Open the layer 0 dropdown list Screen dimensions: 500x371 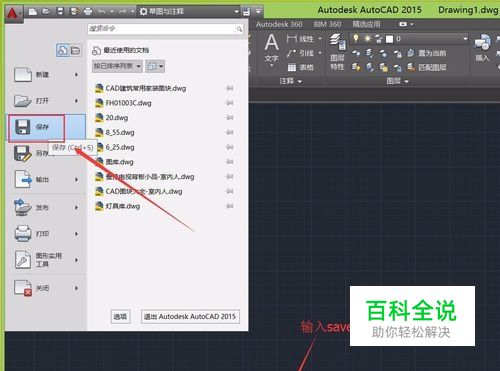[465, 39]
